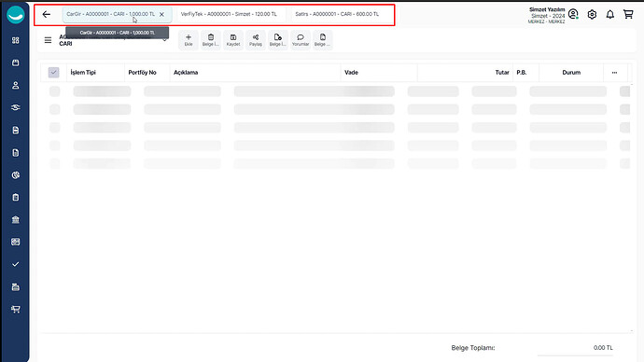Open the user account profile icon

(x=573, y=14)
